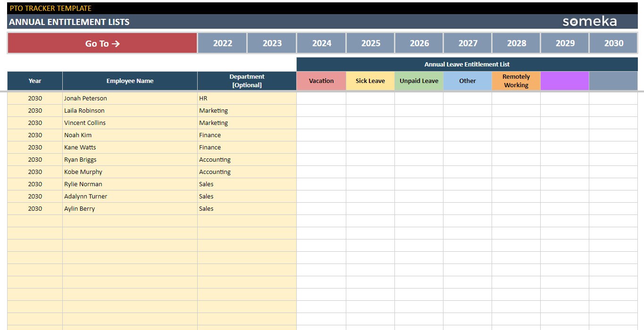Select the Vacation column header
This screenshot has height=330, width=644.
point(321,81)
